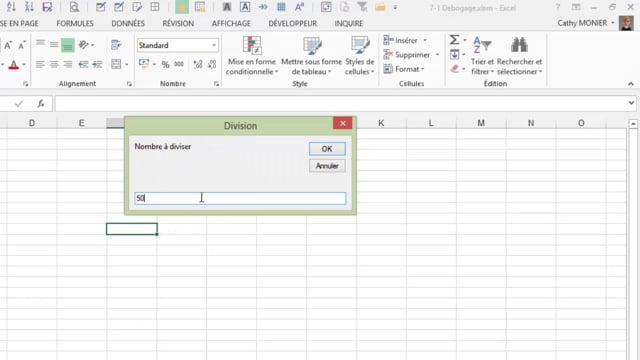Open print preview with the magnifier icon
This screenshot has height=360, width=640.
point(74,7)
